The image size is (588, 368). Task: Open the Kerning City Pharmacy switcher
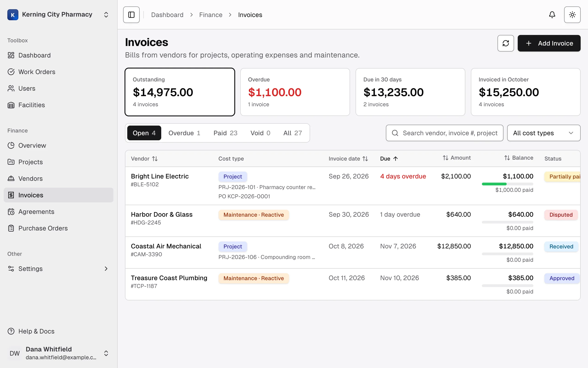(x=58, y=14)
